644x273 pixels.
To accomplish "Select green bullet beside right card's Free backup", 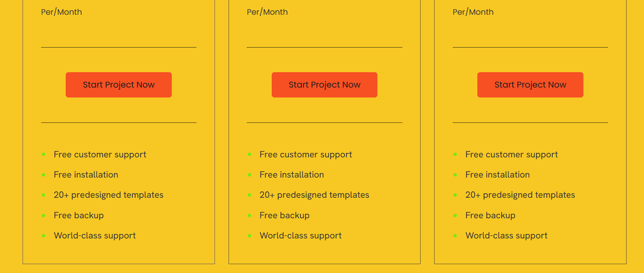I will click(455, 216).
